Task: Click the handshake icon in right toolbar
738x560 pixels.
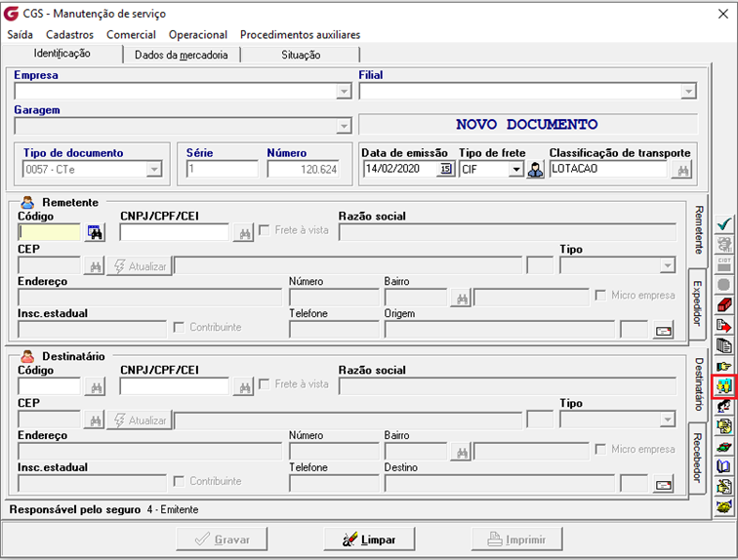Action: 724,507
